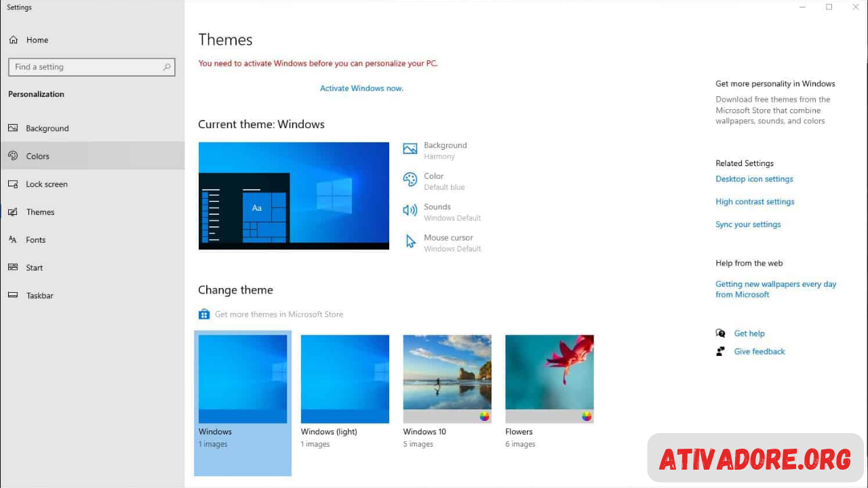Image resolution: width=868 pixels, height=488 pixels.
Task: Click the Taskbar icon in sidebar
Action: 13,296
